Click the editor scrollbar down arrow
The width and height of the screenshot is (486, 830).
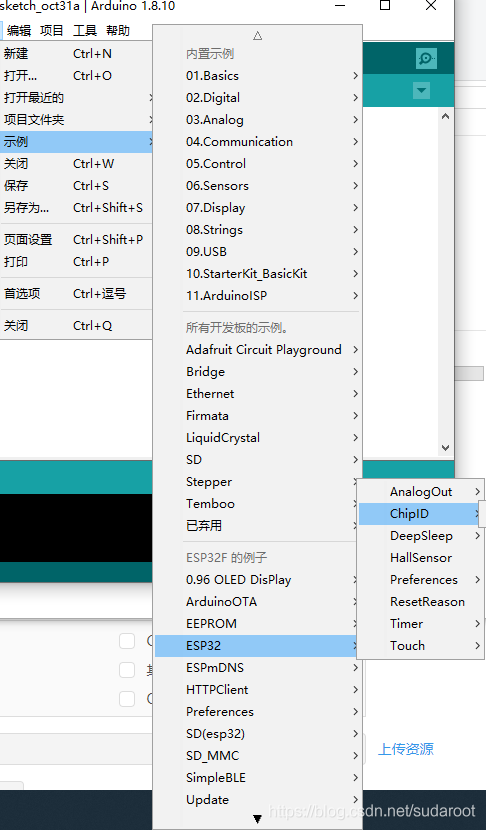[445, 448]
